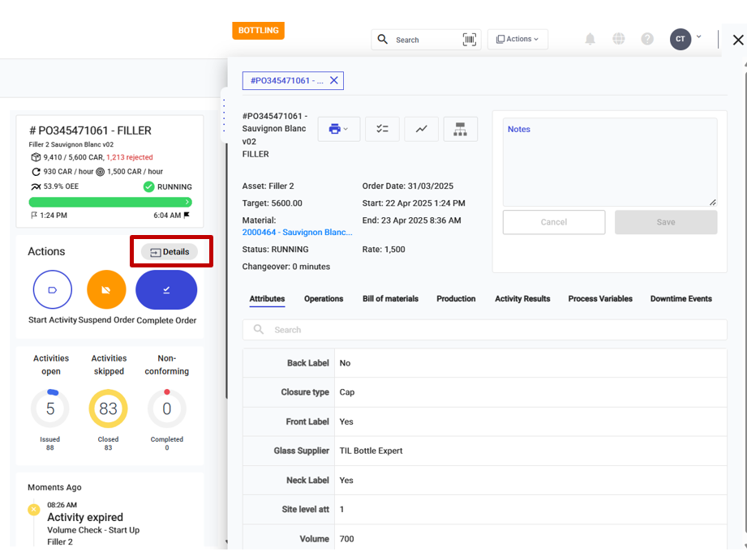Click the hierarchy tree icon button
Image resolution: width=747 pixels, height=560 pixels.
click(x=460, y=129)
